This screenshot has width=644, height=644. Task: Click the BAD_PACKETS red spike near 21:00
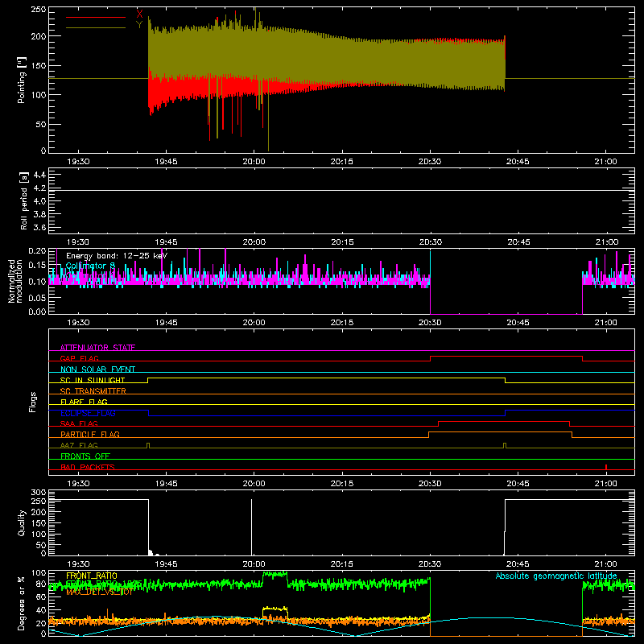tap(606, 467)
